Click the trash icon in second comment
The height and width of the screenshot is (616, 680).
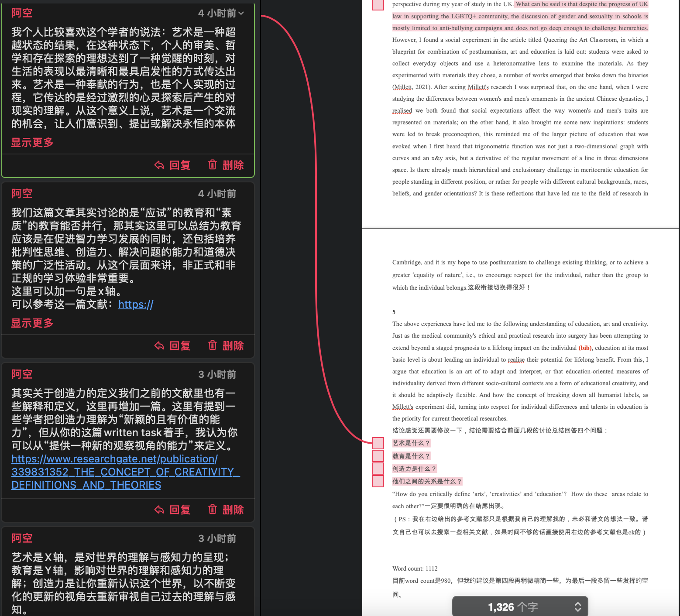[x=213, y=345]
